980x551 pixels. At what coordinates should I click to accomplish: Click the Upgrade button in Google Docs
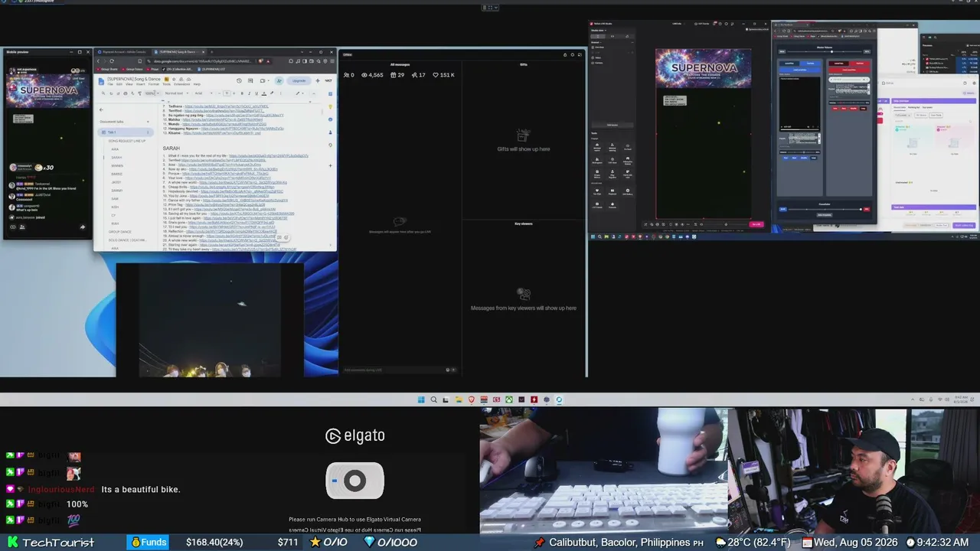(298, 80)
